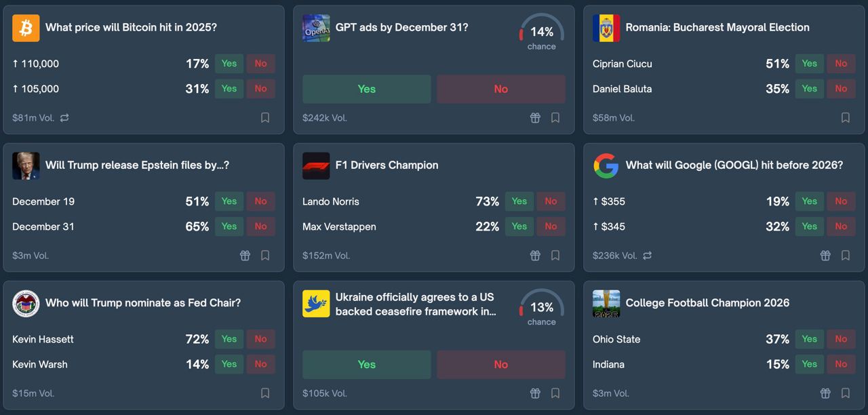Screen dimensions: 868x415
Task: Bookmark the Bitcoin 2025 price market
Action: click(265, 118)
